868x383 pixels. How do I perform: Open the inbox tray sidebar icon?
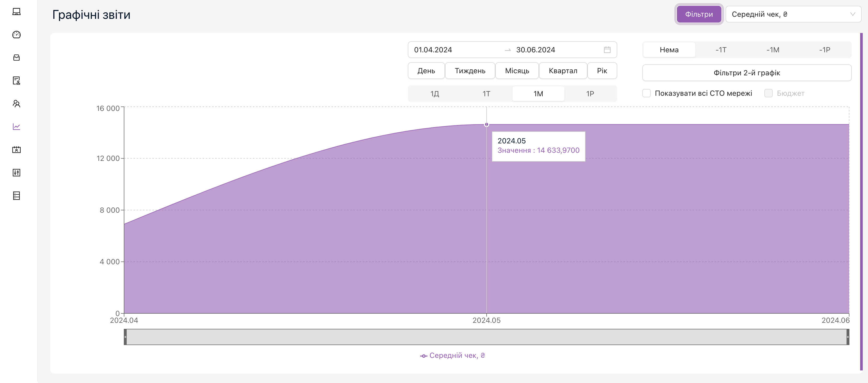[x=16, y=58]
